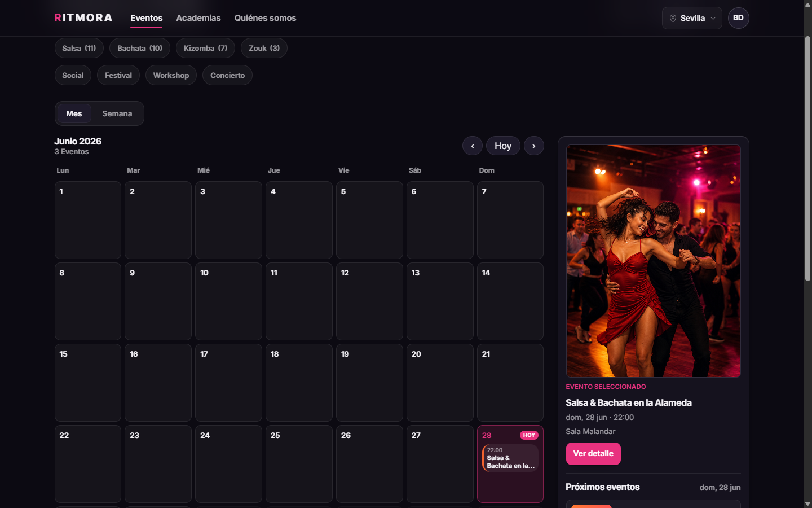
Task: Click the page vertical scrollbar thumb
Action: click(807, 159)
